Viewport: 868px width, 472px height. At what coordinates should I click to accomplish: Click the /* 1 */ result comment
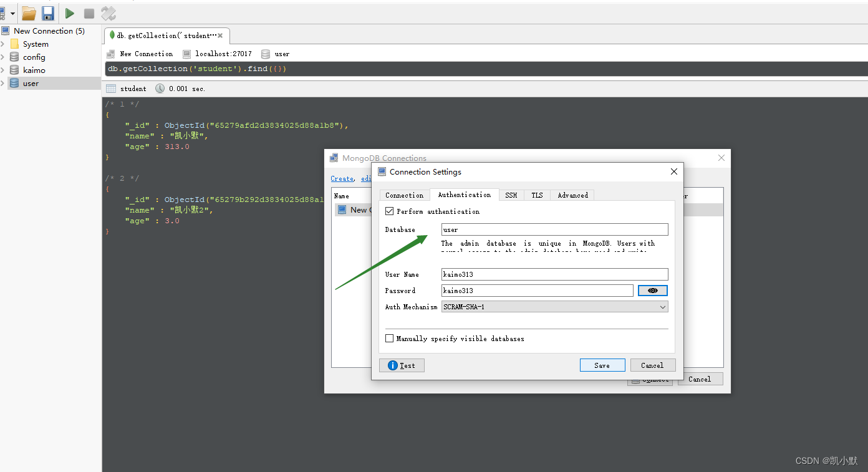point(122,104)
